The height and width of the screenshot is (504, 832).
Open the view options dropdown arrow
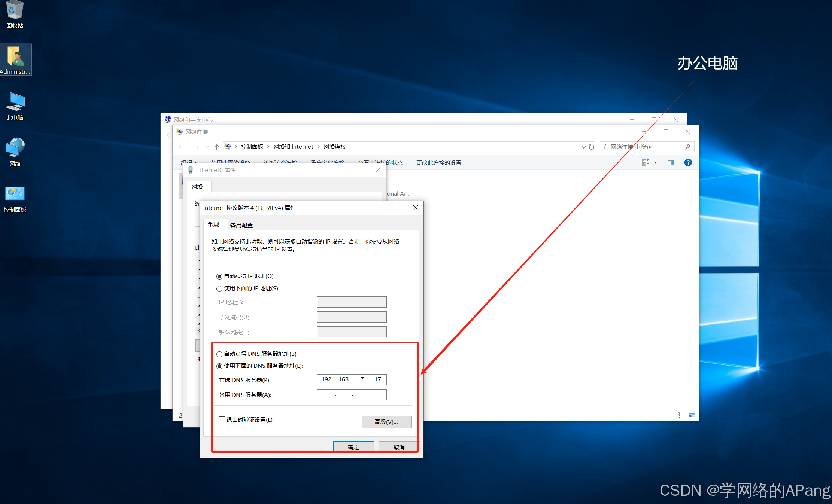click(655, 162)
